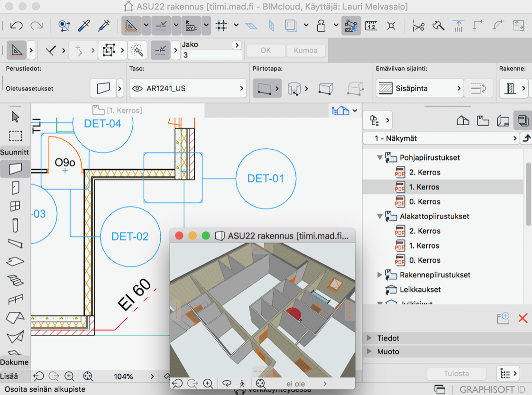Open the tab overview dropdown arrow
The width and height of the screenshot is (532, 395).
[x=355, y=110]
